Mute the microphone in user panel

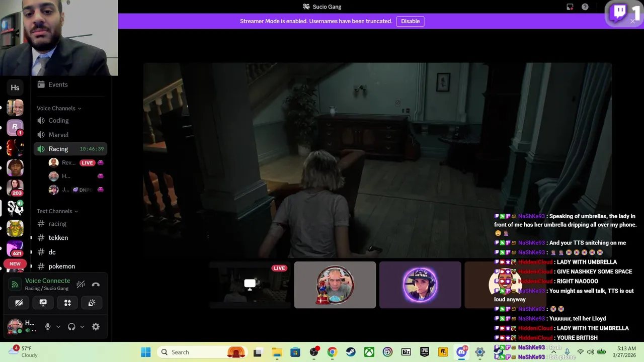(48, 327)
